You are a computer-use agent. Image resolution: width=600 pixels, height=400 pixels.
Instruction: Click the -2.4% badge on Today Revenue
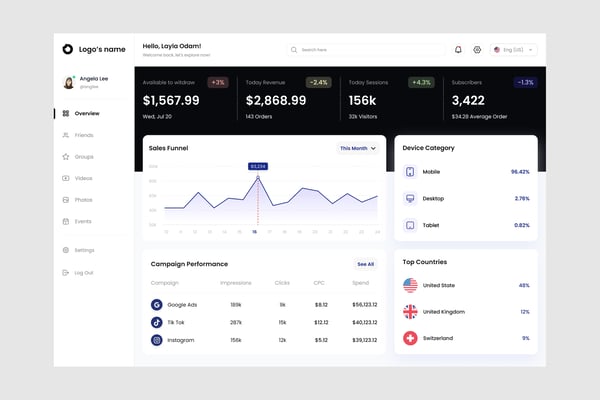318,82
